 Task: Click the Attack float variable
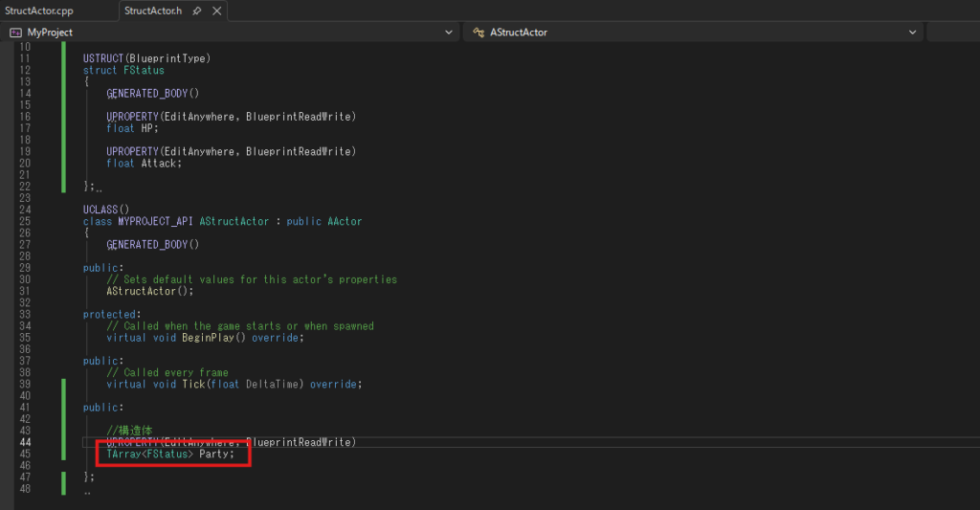161,163
